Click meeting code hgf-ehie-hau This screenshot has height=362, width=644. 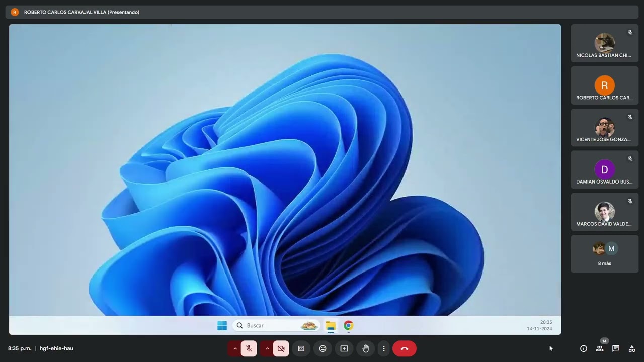click(56, 348)
